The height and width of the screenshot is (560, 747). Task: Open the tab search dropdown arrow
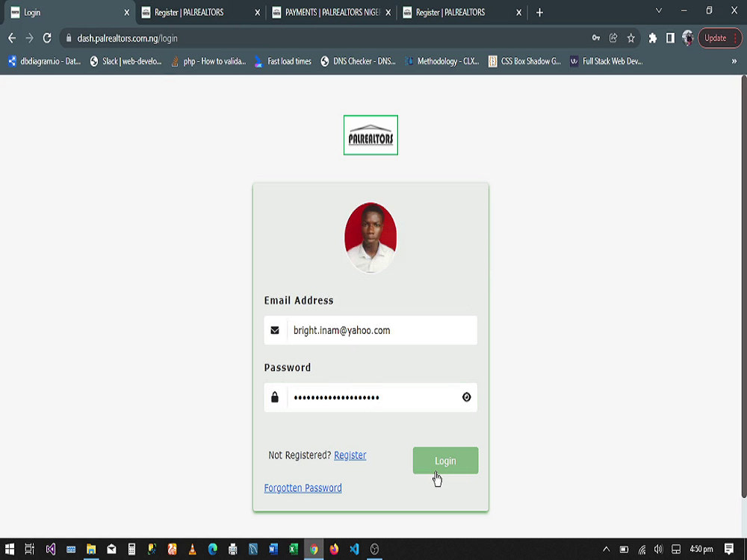pos(659,11)
